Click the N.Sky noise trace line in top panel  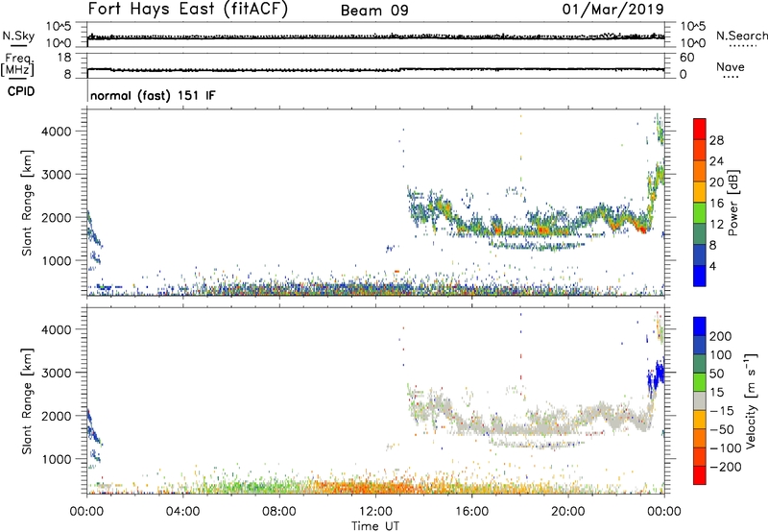[375, 36]
